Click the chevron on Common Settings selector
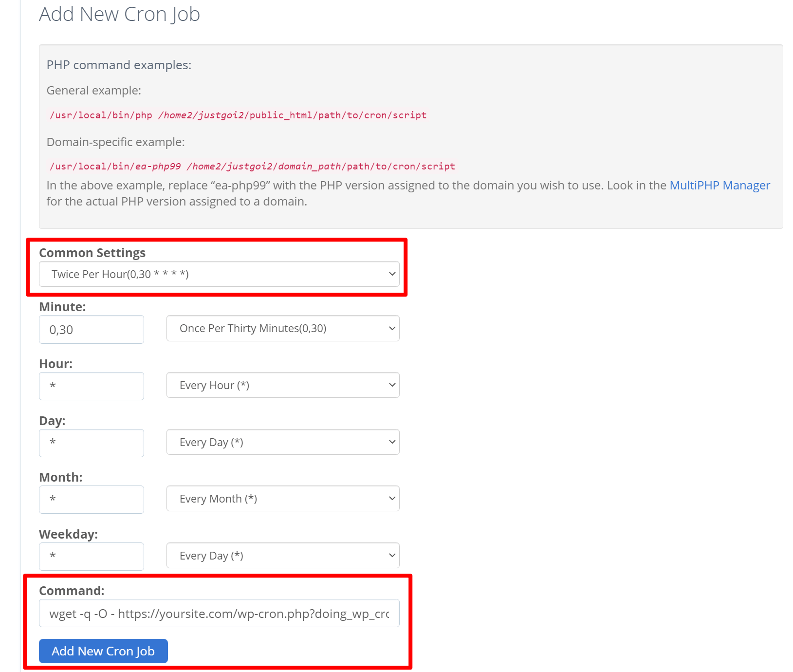The image size is (793, 672). (392, 274)
